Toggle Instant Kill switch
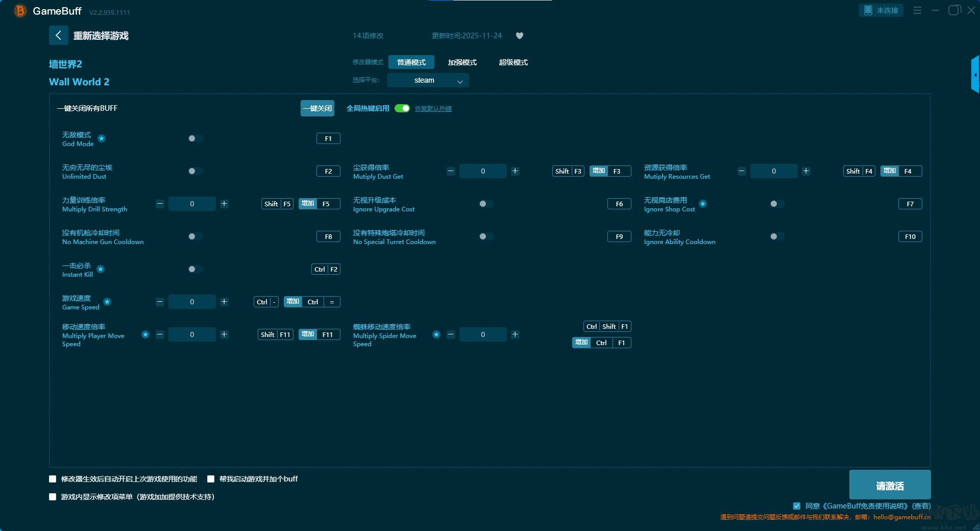Image resolution: width=980 pixels, height=531 pixels. pyautogui.click(x=195, y=269)
